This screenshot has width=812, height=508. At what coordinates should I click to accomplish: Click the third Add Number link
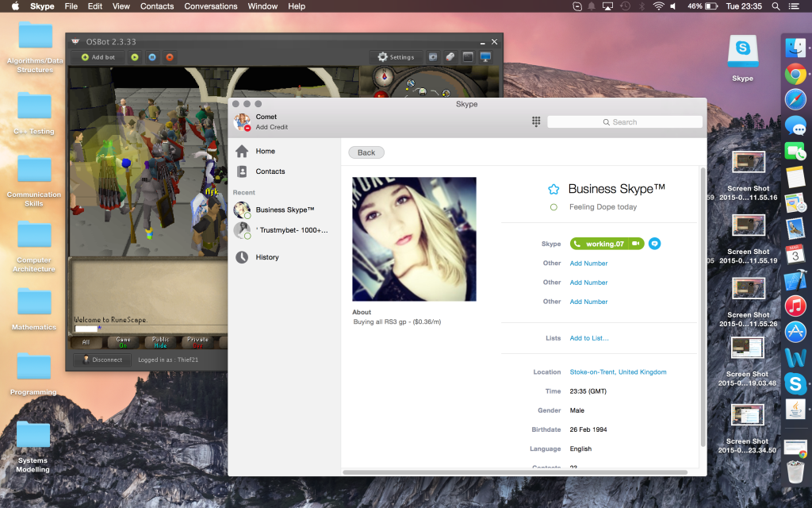(x=589, y=302)
